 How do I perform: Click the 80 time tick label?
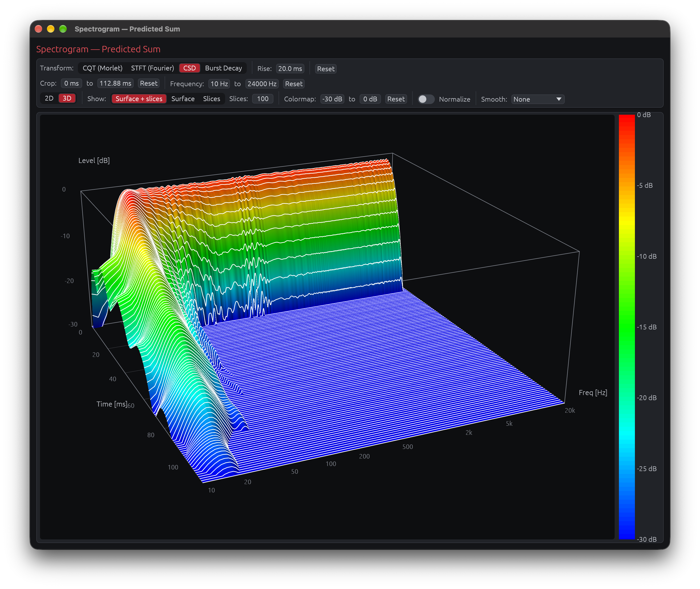[x=151, y=435]
